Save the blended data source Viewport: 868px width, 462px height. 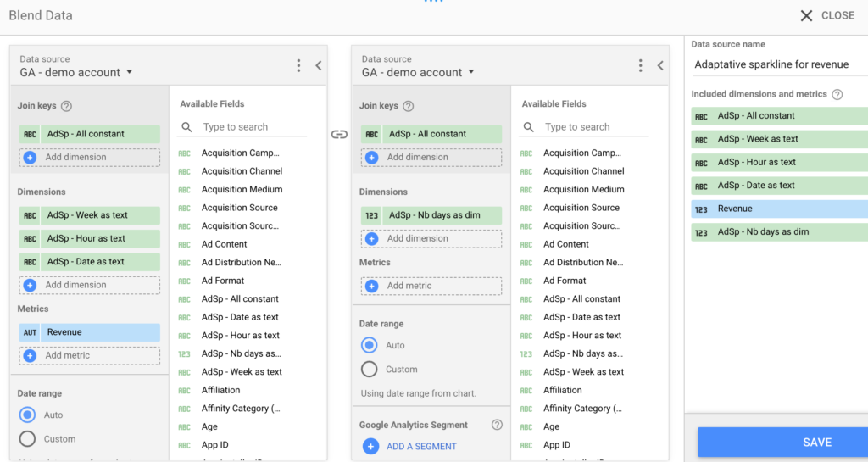pos(782,443)
